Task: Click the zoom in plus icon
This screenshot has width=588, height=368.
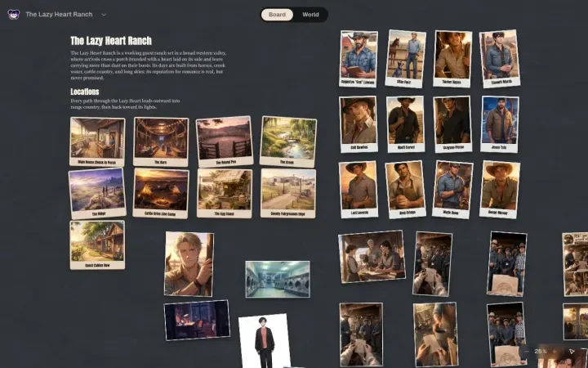Action: tap(555, 352)
